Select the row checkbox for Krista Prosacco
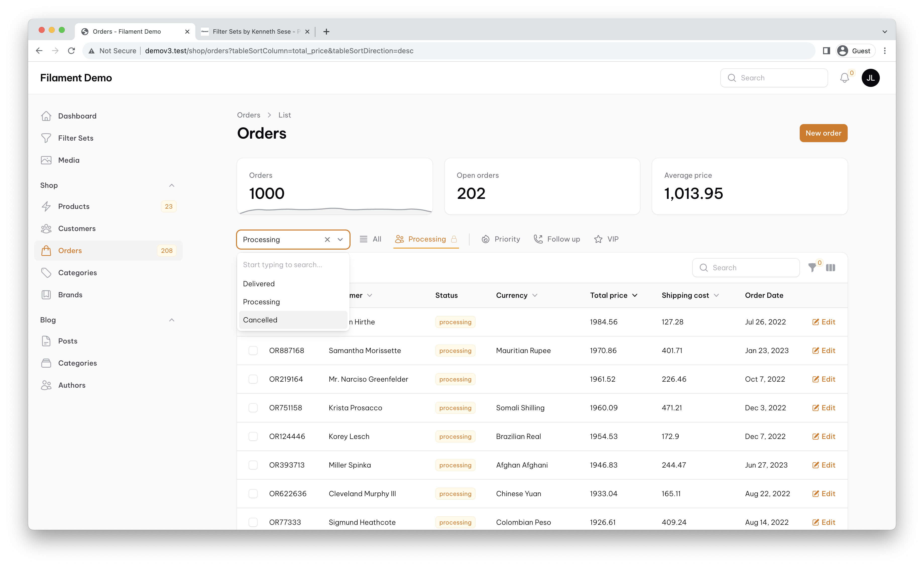The width and height of the screenshot is (924, 567). point(253,408)
